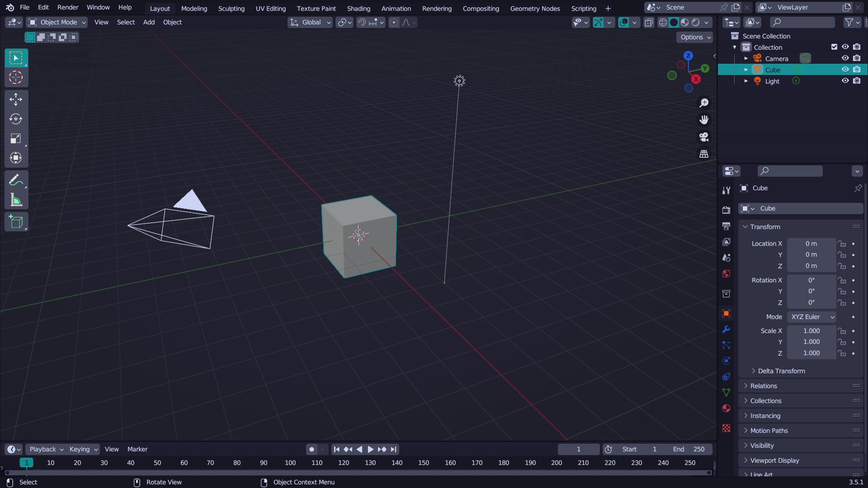Edit Location X input field value

811,243
